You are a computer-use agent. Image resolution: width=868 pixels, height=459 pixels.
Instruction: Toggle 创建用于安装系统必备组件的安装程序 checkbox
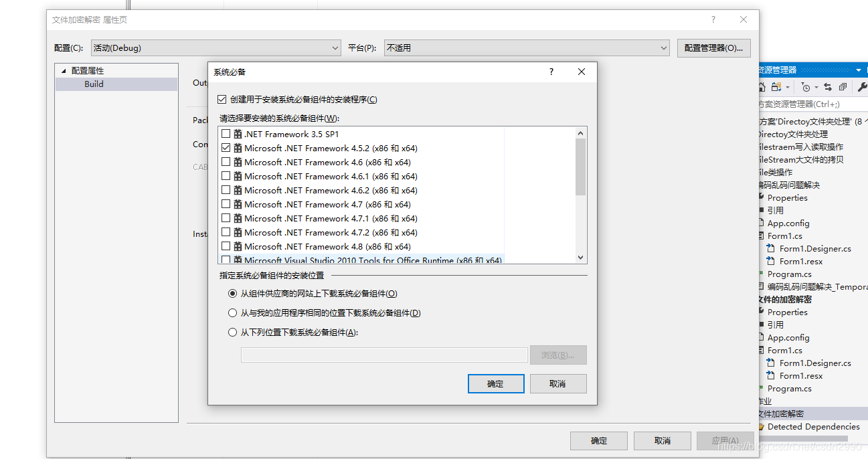coord(222,99)
